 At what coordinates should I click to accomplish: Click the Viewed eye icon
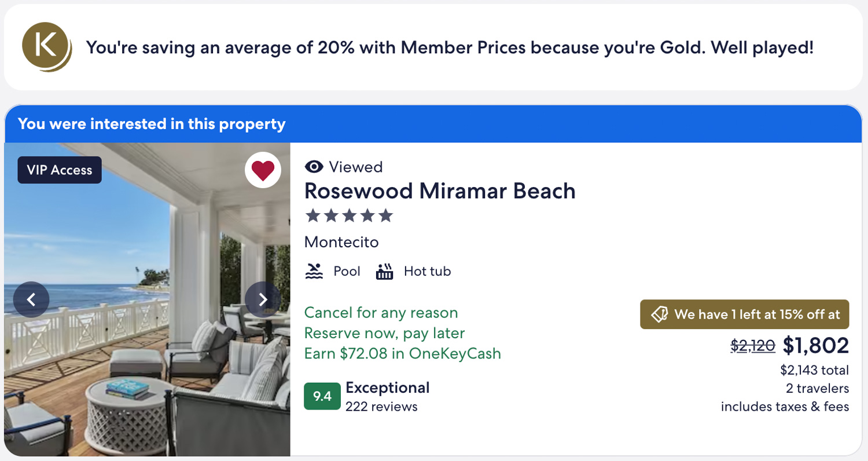(314, 167)
